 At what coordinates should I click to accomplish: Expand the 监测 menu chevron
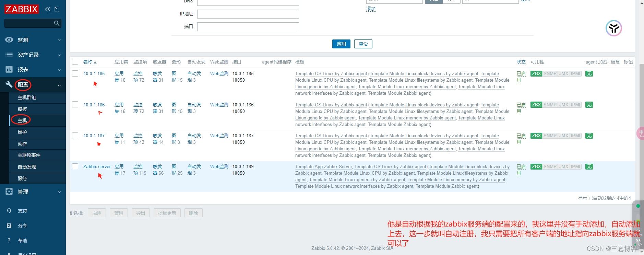click(59, 40)
